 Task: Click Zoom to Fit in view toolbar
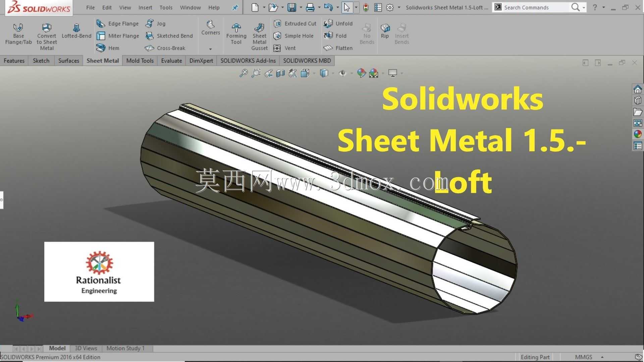click(x=244, y=73)
